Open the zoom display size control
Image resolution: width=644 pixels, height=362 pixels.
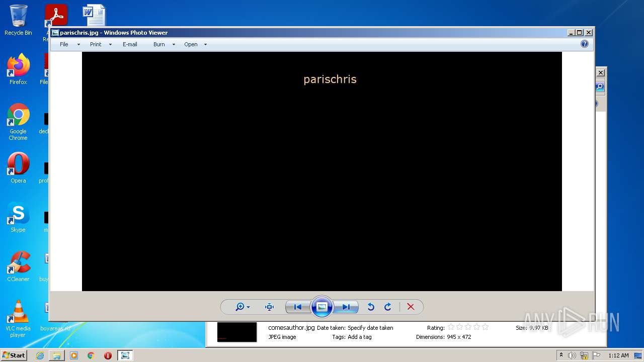tap(243, 307)
